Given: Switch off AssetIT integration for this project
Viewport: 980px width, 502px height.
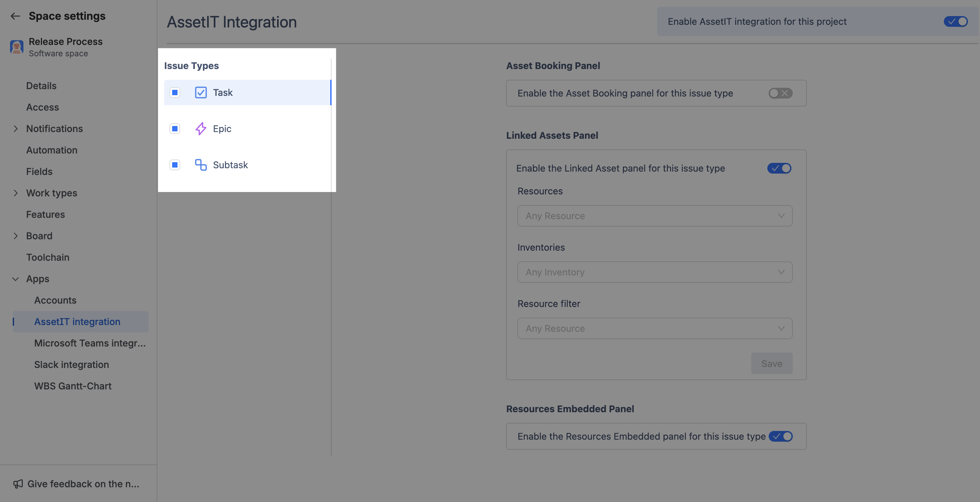Looking at the screenshot, I should click(x=955, y=22).
